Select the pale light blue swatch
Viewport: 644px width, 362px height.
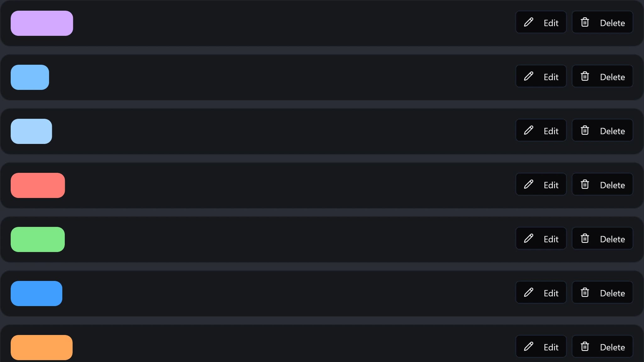31,131
